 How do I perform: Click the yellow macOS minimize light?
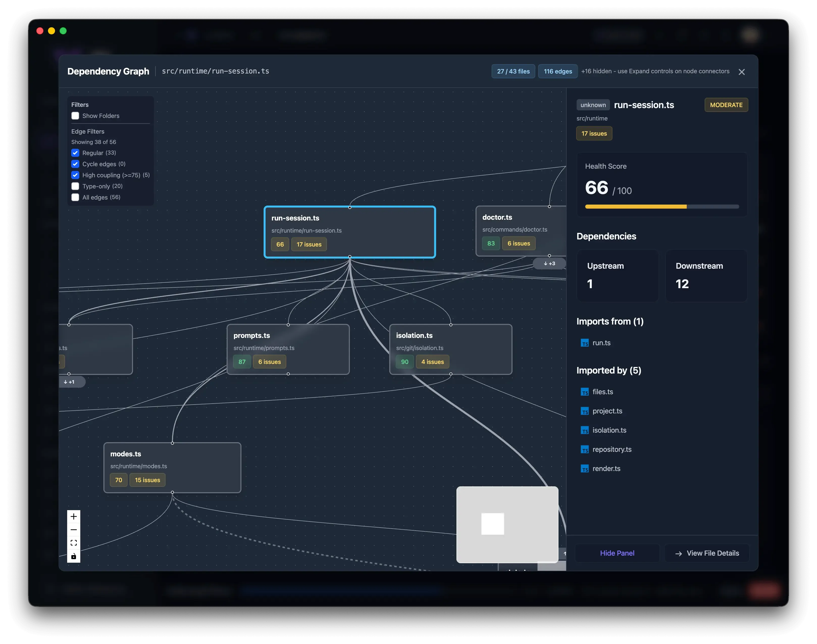(52, 31)
